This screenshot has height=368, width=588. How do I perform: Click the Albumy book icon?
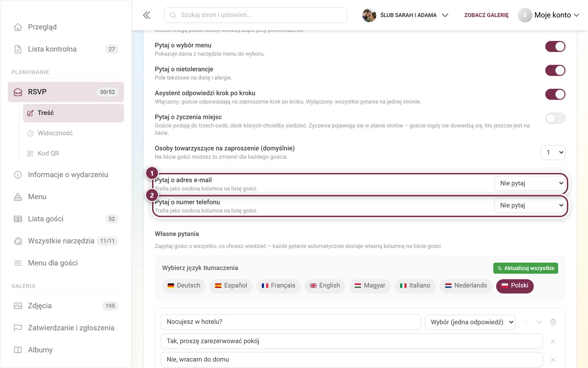tap(18, 350)
